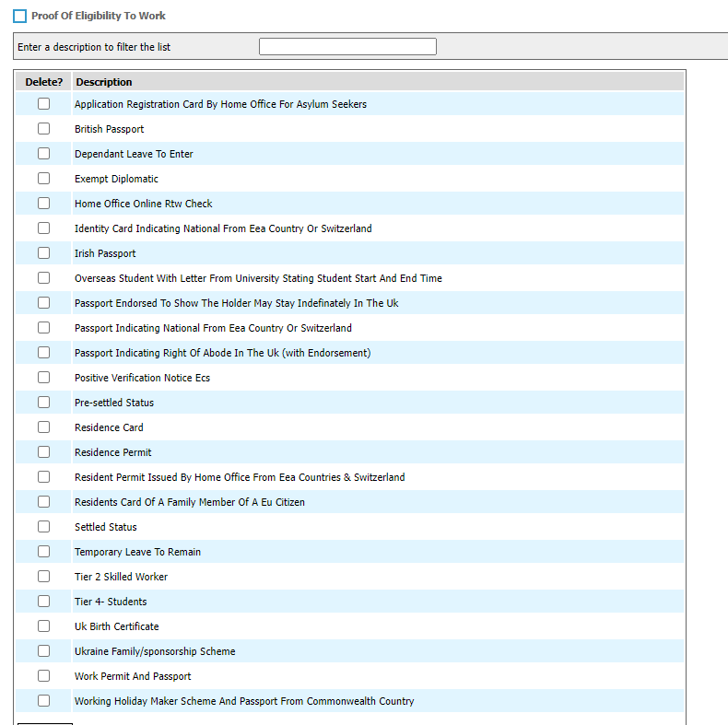
Task: Check delete box for Uk Birth Certificate
Action: point(43,626)
